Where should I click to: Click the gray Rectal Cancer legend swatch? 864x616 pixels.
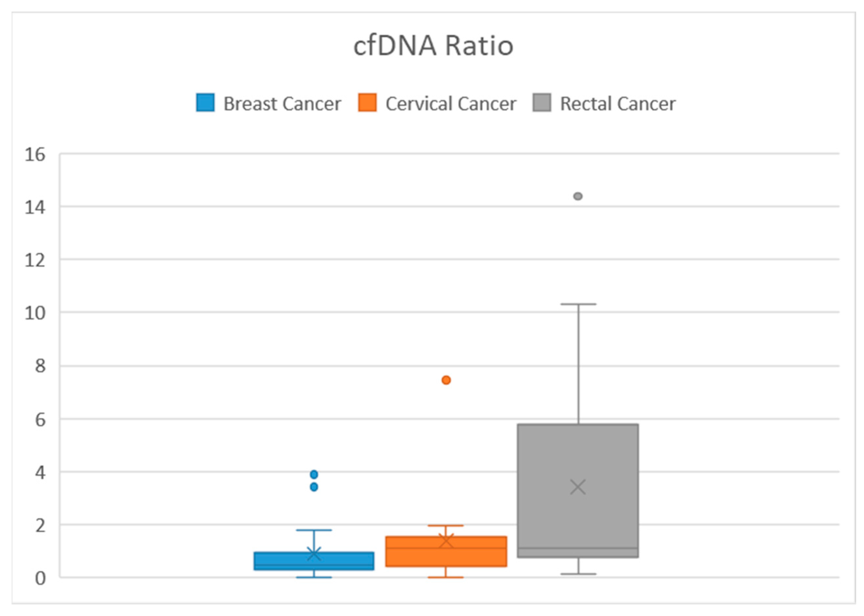(542, 103)
